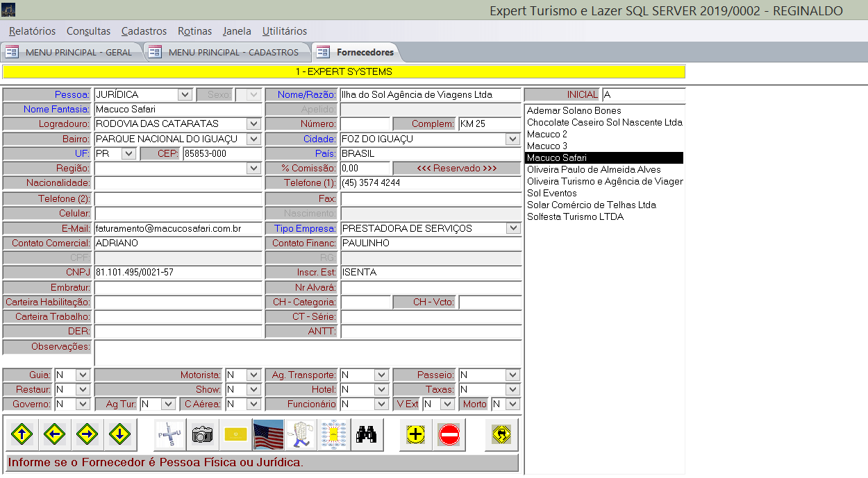Image resolution: width=868 pixels, height=478 pixels.
Task: Click the left arrow navigation sign icon
Action: 55,435
